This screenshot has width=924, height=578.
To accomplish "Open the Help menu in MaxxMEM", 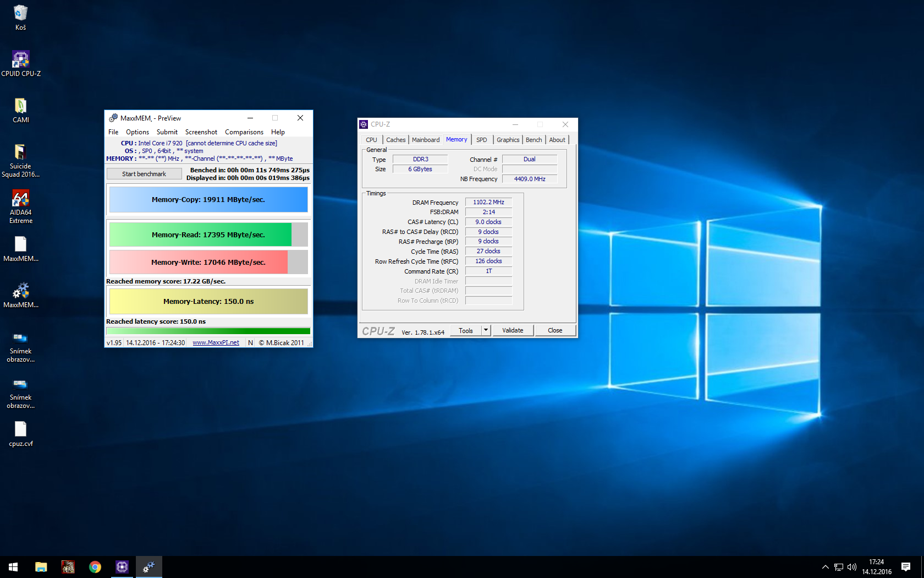I will (x=278, y=132).
